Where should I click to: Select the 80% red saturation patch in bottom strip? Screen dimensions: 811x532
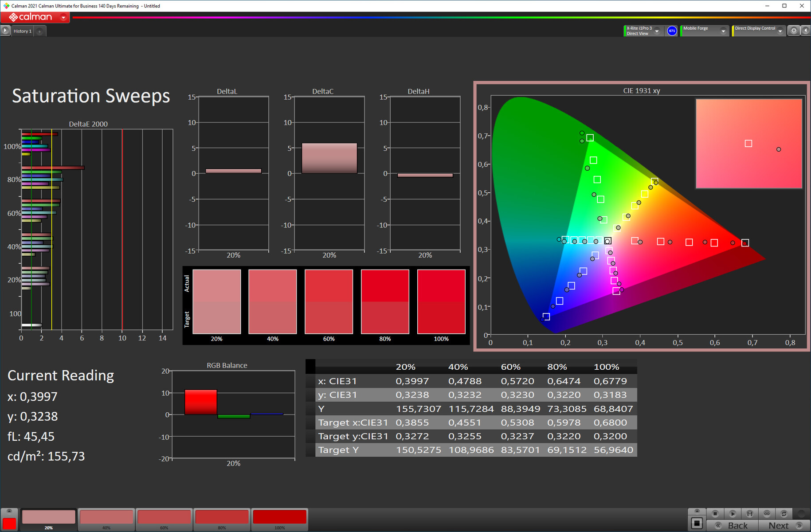(x=222, y=519)
